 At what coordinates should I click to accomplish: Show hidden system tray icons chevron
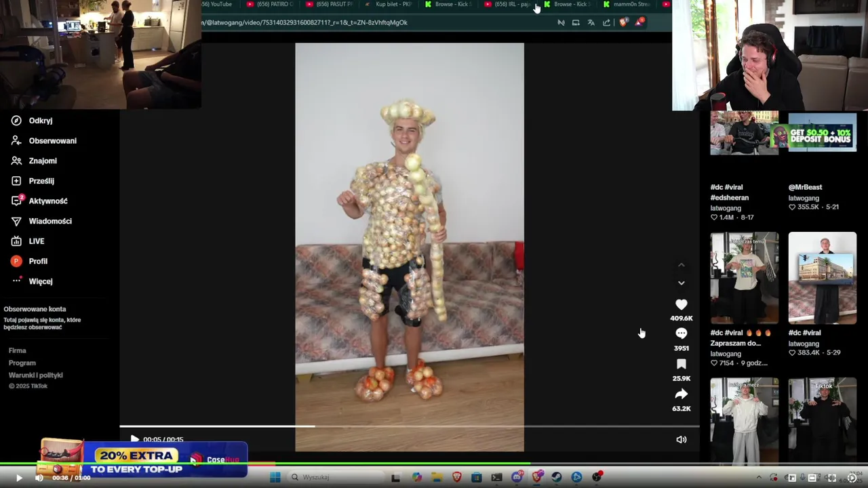pos(759,478)
